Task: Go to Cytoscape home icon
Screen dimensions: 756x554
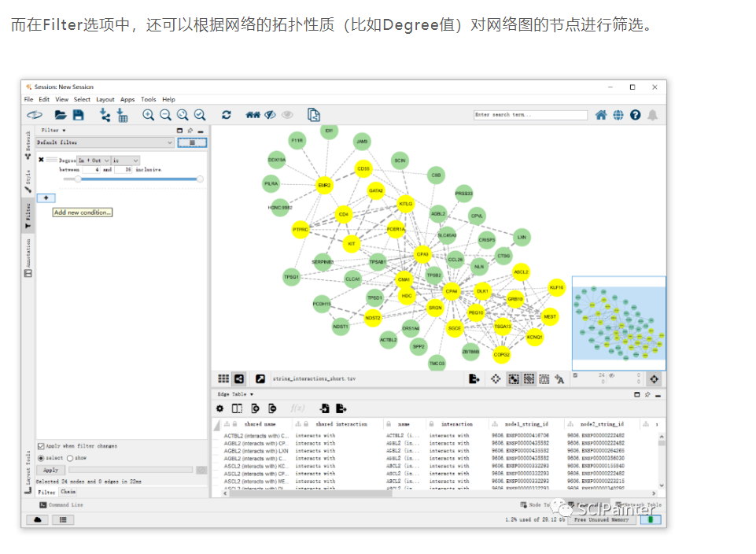Action: coord(601,115)
